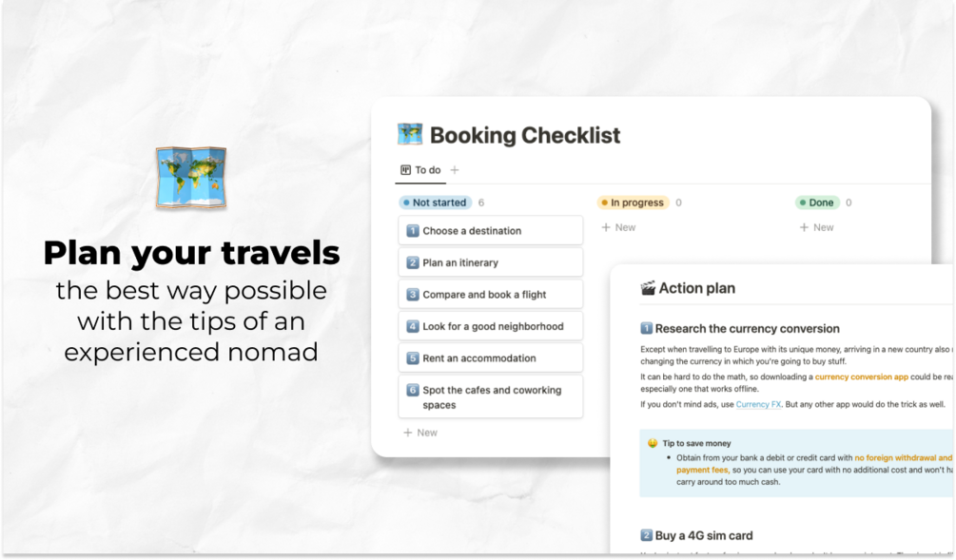Add New card under Done column

coord(816,227)
